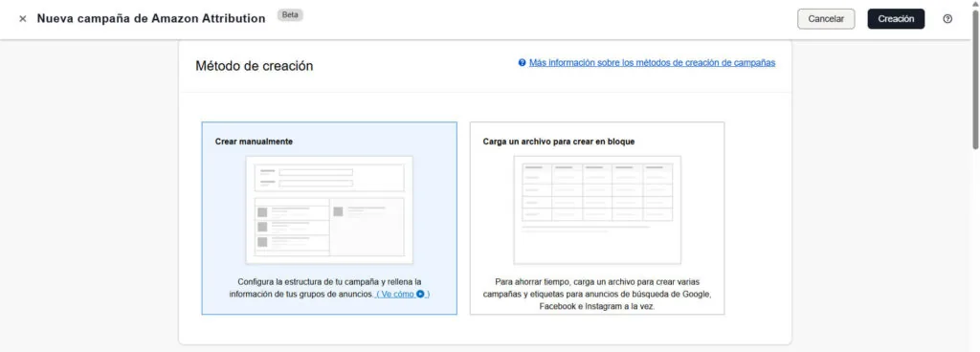Click the play icon next to Ve cómo
Viewport: 980px width, 352px height.
421,294
